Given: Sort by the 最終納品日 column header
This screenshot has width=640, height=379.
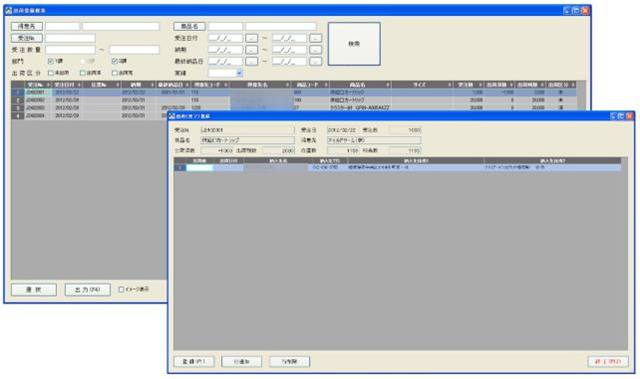Looking at the screenshot, I should click(173, 85).
